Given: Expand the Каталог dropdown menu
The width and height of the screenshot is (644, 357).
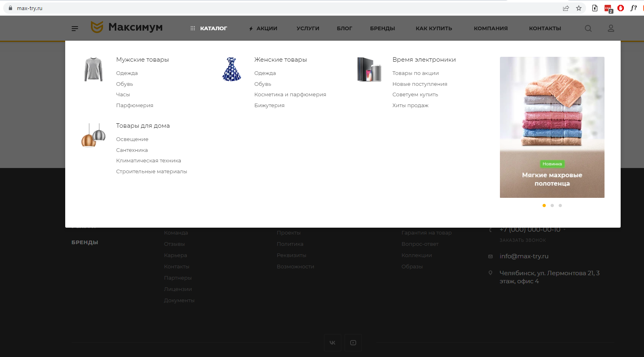Looking at the screenshot, I should click(209, 28).
